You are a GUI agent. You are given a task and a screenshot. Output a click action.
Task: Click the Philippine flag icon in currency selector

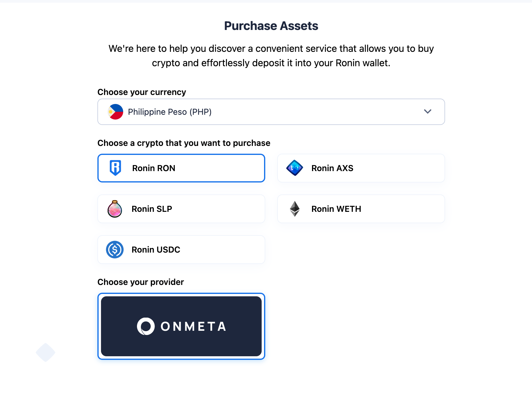(115, 112)
